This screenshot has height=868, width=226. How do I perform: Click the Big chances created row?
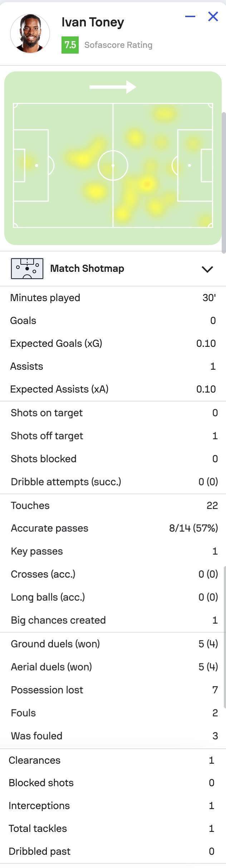tap(113, 620)
